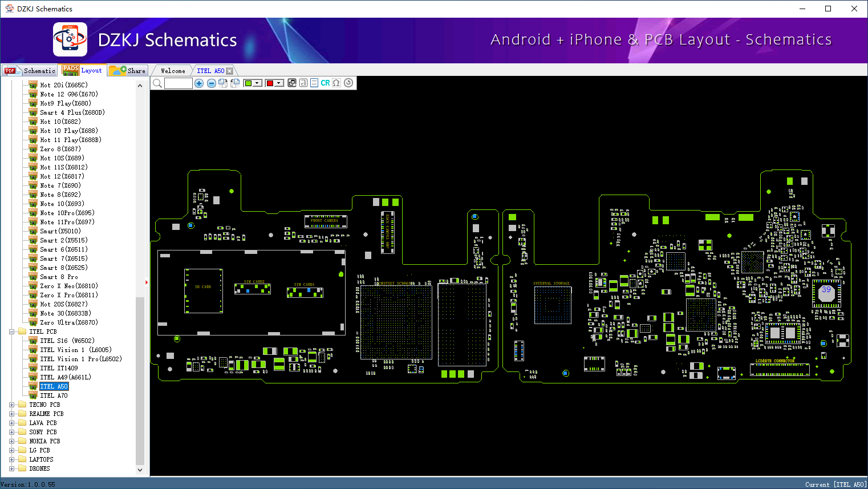Click PADS icon beside Note 7(X690)
The height and width of the screenshot is (489, 868).
point(33,185)
